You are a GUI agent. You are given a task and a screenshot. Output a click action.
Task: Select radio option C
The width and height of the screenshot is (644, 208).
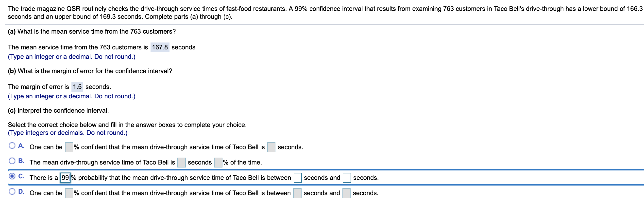pyautogui.click(x=12, y=176)
